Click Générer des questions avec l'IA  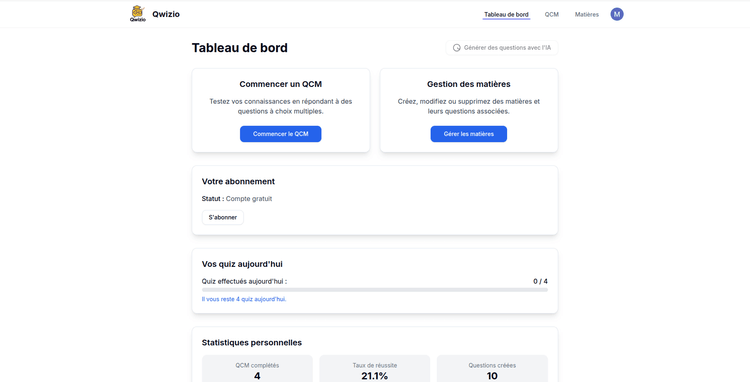[x=502, y=48]
